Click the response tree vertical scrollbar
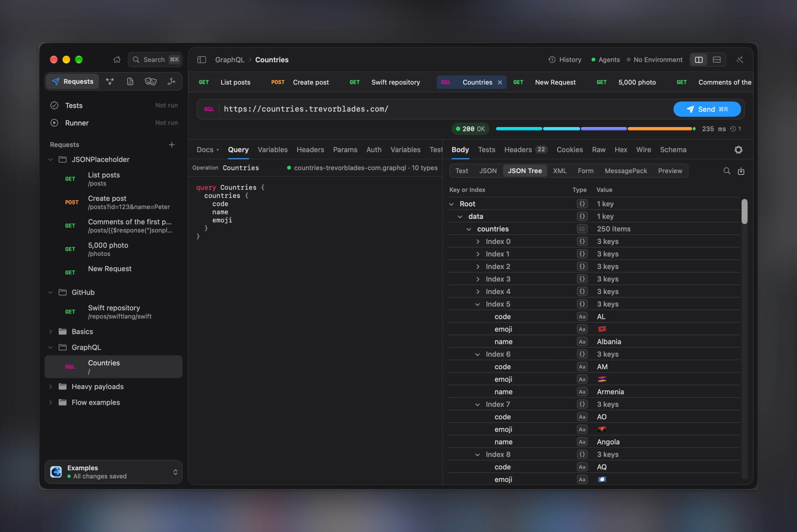Screen dimensions: 797x532 click(744, 212)
